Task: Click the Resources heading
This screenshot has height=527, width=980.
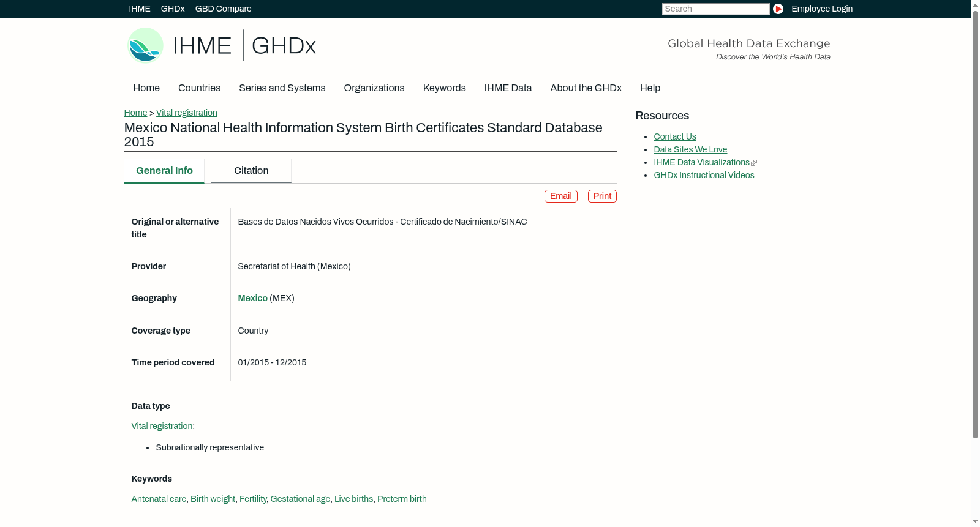Action: tap(662, 116)
